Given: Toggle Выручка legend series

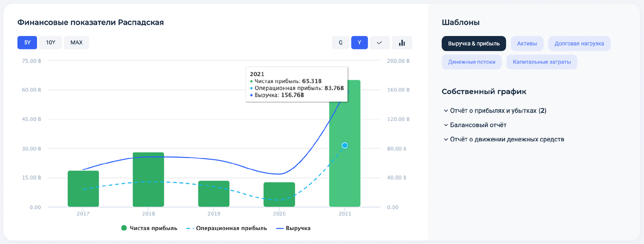Looking at the screenshot, I should point(294,228).
